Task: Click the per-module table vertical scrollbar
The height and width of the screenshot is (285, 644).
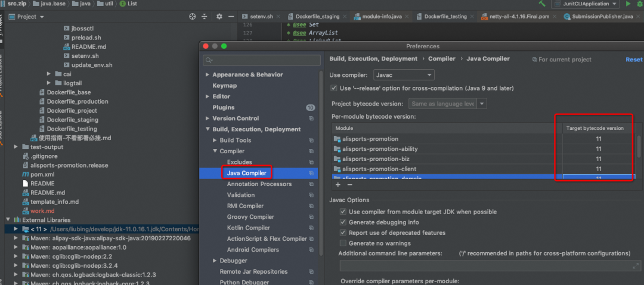Action: pyautogui.click(x=639, y=146)
